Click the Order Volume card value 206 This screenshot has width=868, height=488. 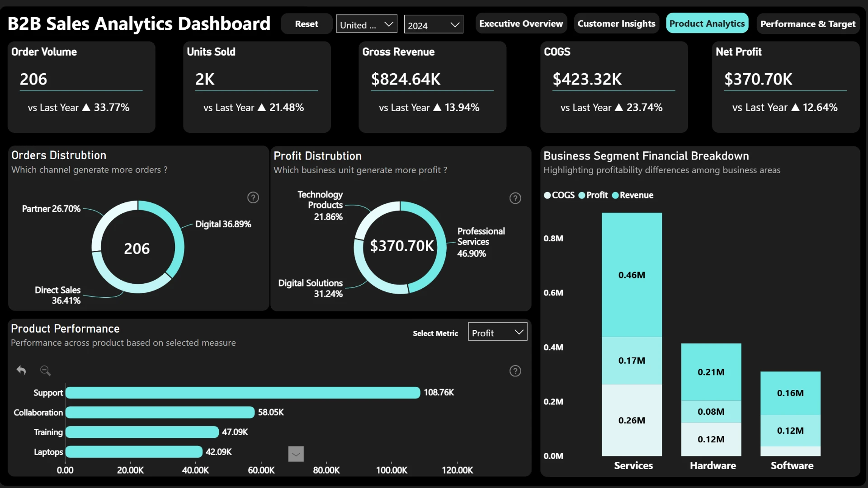(x=33, y=79)
